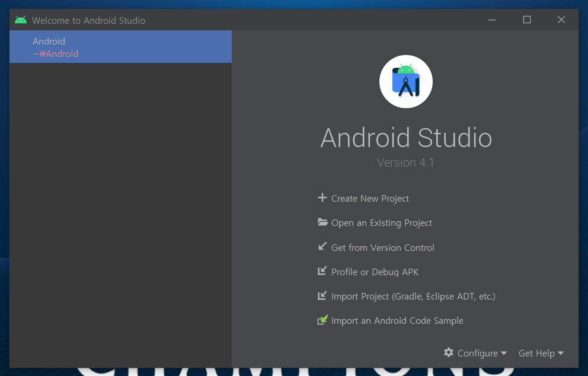Minimize the Welcome to Android Studio window
588x376 pixels.
(492, 20)
